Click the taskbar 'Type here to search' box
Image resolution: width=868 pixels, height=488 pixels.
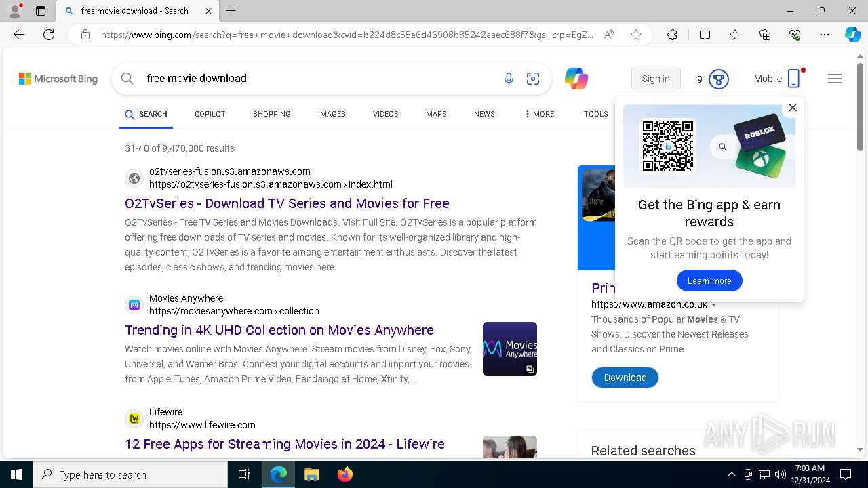pyautogui.click(x=130, y=474)
